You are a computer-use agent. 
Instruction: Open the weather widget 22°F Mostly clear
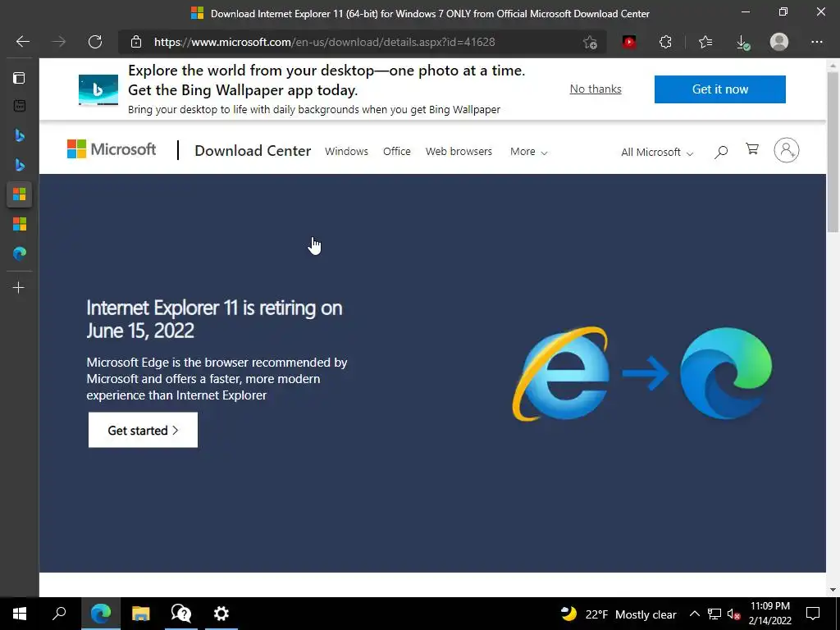click(x=619, y=614)
